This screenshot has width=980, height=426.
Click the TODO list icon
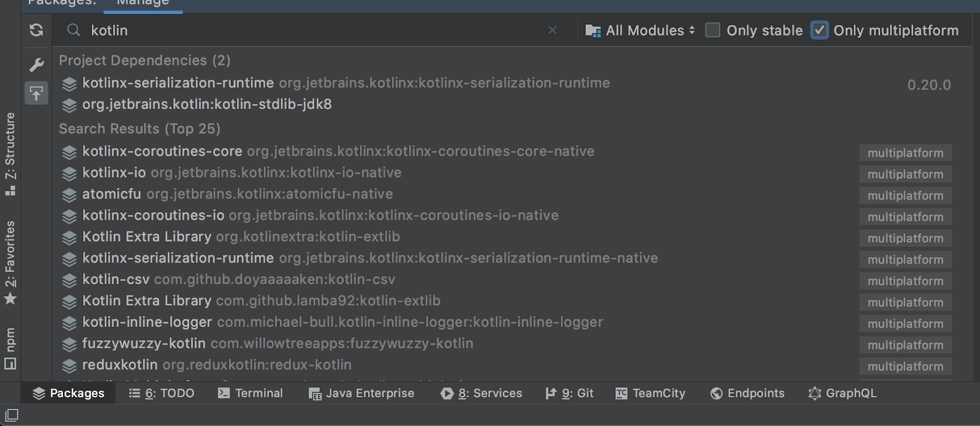click(135, 394)
